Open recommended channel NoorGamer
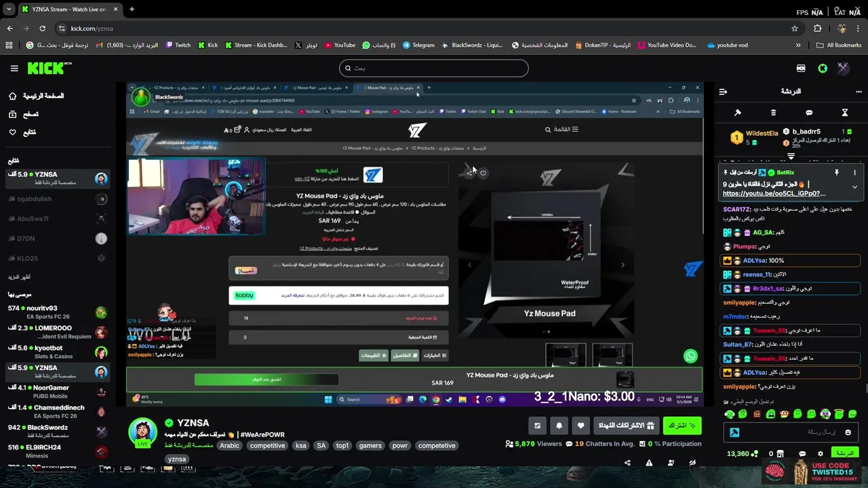Image resolution: width=868 pixels, height=488 pixels. point(57,392)
